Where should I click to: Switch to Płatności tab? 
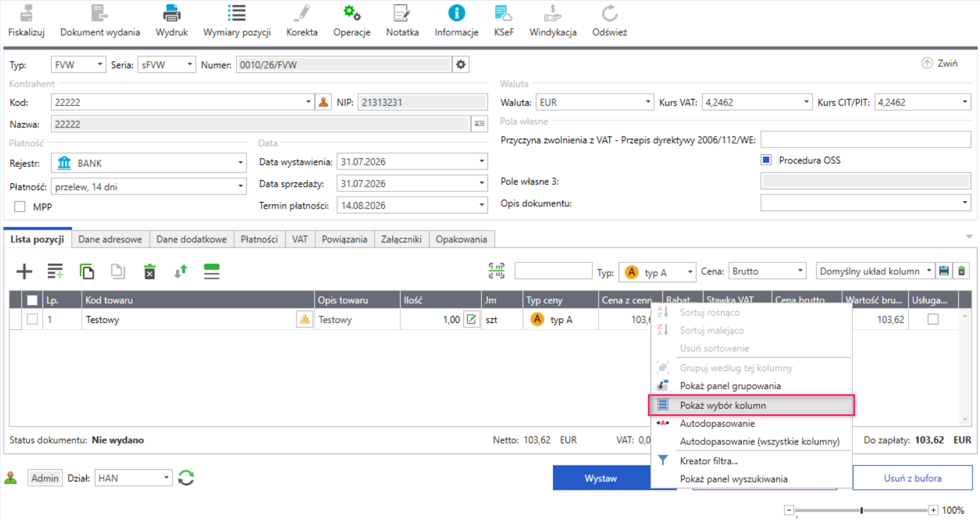[x=259, y=239]
